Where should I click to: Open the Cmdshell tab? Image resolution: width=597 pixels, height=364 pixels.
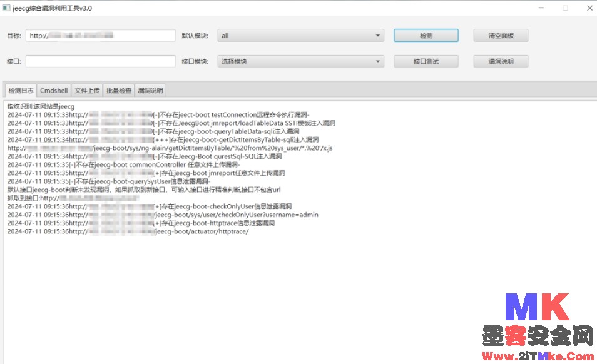54,91
